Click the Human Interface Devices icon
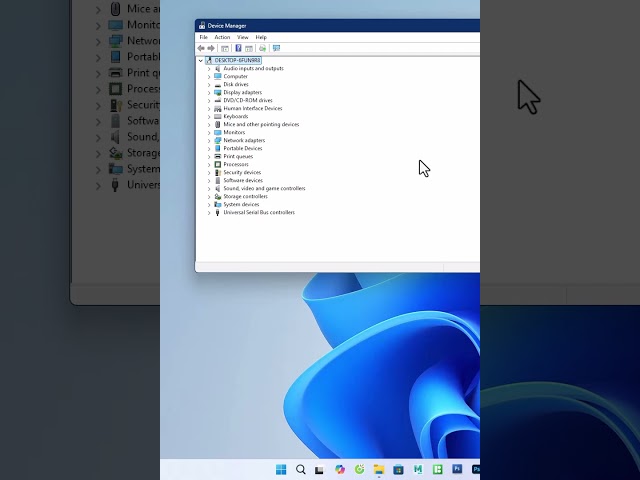 pyautogui.click(x=218, y=108)
